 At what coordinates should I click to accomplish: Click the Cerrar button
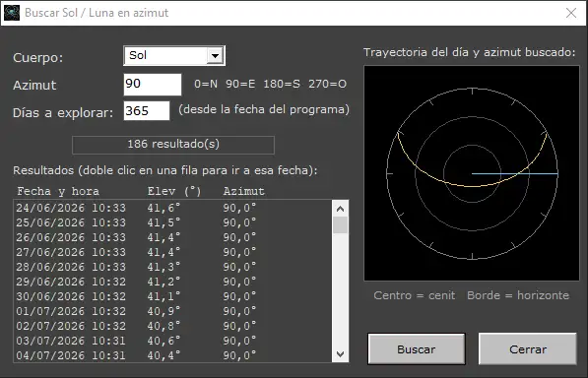[x=527, y=349]
